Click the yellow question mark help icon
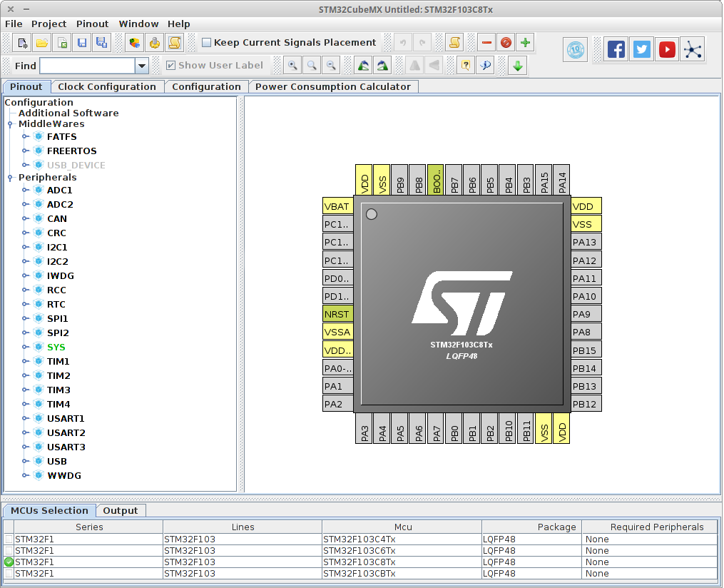Viewport: 724px width, 588px height. (x=466, y=65)
